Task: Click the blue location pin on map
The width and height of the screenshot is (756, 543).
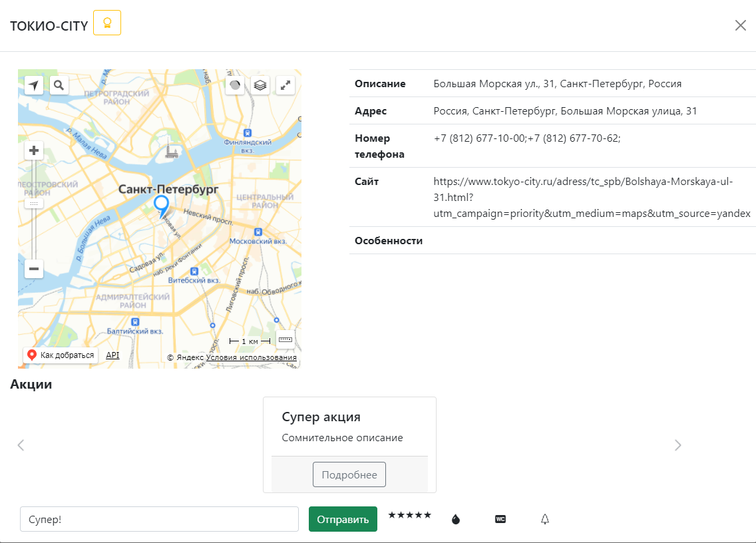Action: (162, 206)
